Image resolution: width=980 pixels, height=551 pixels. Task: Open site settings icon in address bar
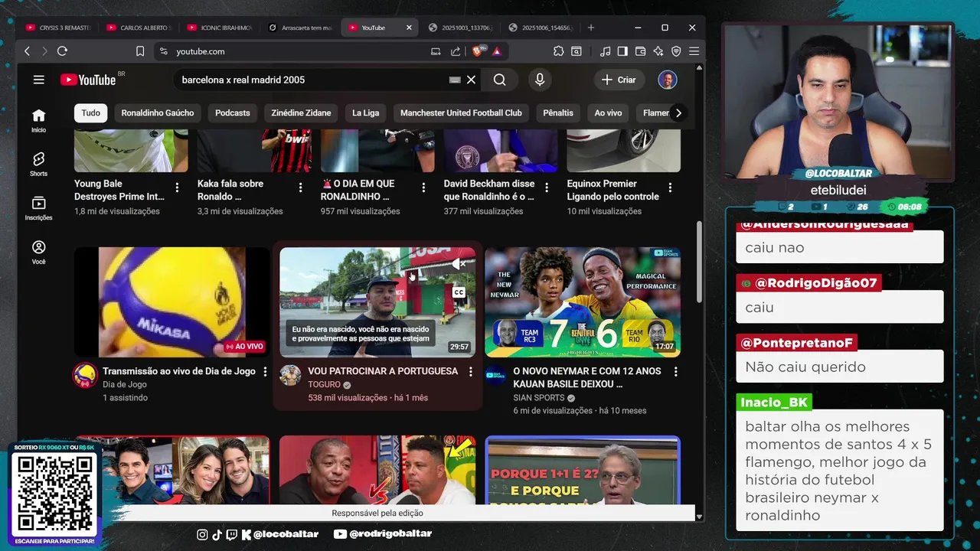(x=162, y=51)
